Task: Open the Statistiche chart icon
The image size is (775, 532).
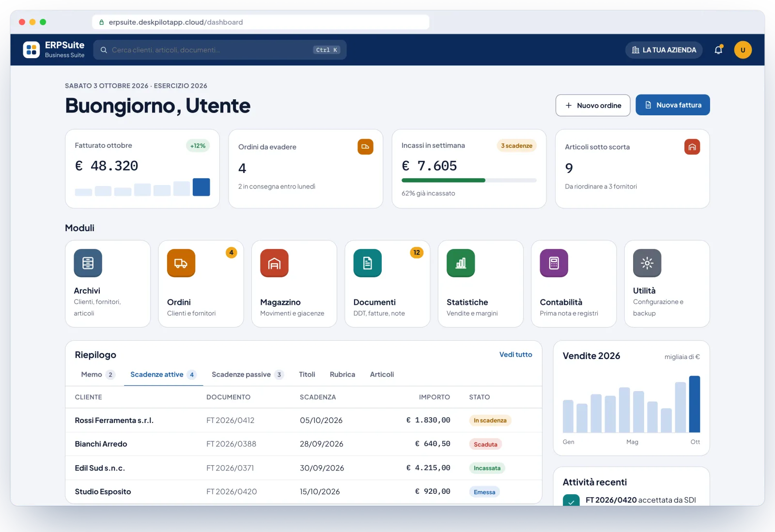Action: pos(461,263)
